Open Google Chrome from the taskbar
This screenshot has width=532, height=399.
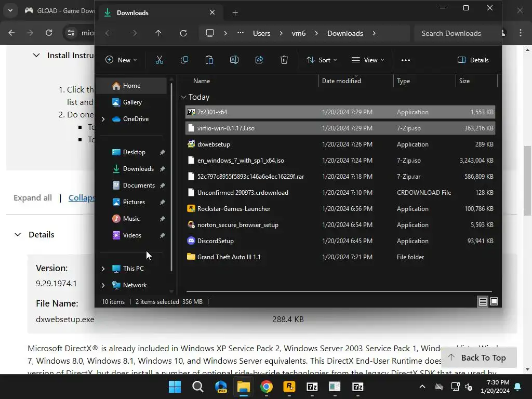(x=267, y=387)
